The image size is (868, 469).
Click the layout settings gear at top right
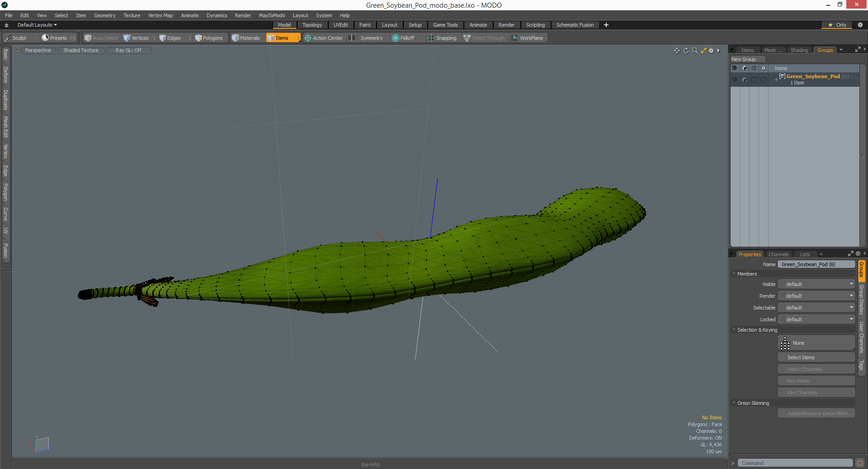(x=860, y=25)
